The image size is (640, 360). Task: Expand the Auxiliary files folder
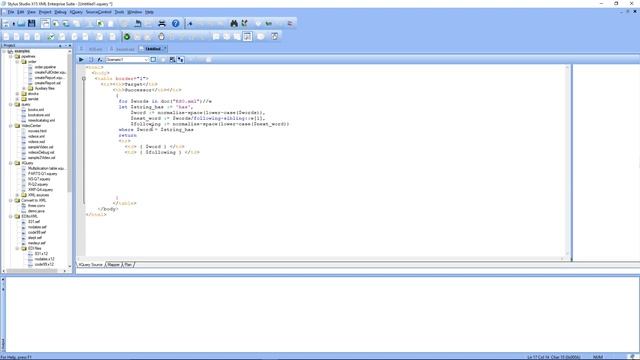point(24,88)
